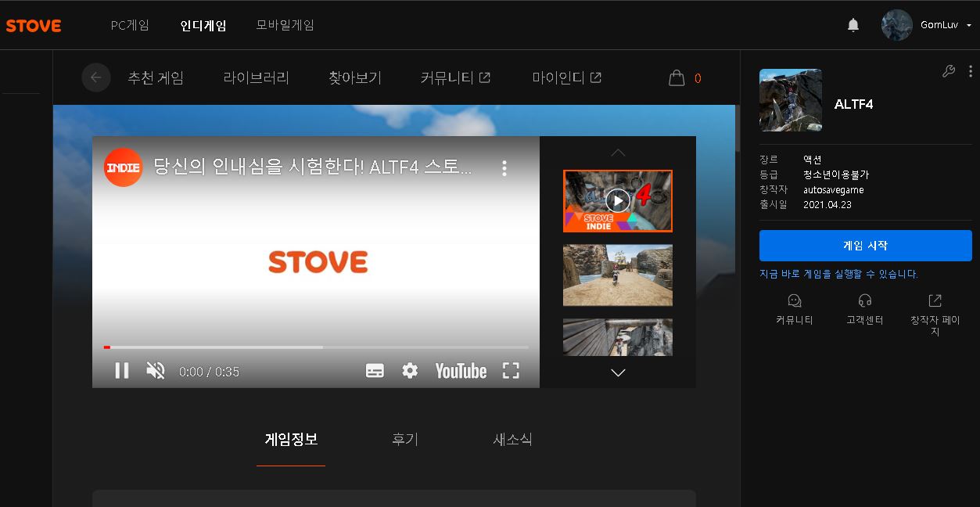Select the STOVE INDIE video thumbnail

coord(618,201)
